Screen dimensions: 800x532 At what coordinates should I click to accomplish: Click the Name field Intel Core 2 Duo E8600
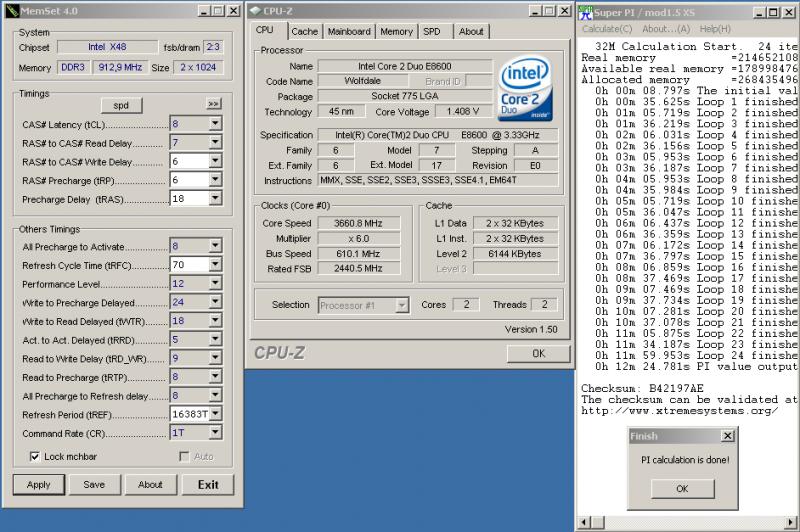tap(405, 66)
